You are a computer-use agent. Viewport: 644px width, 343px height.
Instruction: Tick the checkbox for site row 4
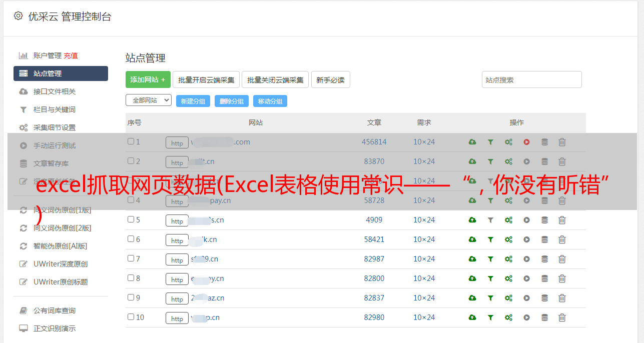[131, 200]
